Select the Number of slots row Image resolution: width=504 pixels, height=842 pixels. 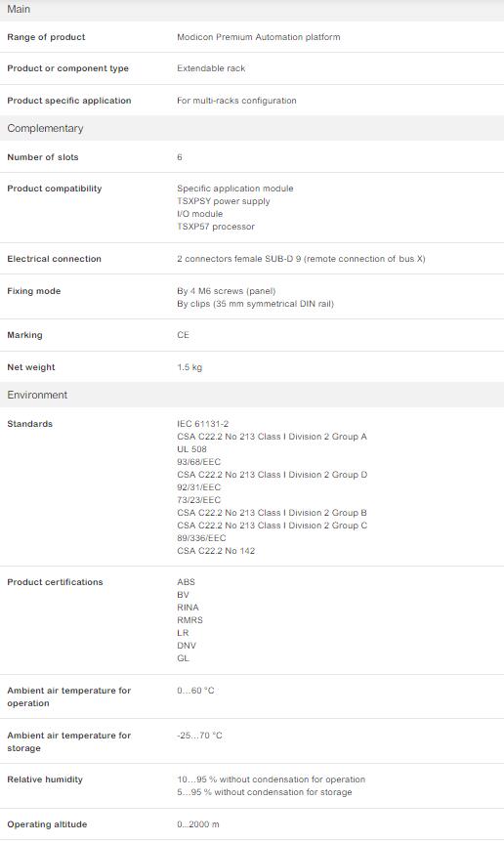(x=252, y=157)
